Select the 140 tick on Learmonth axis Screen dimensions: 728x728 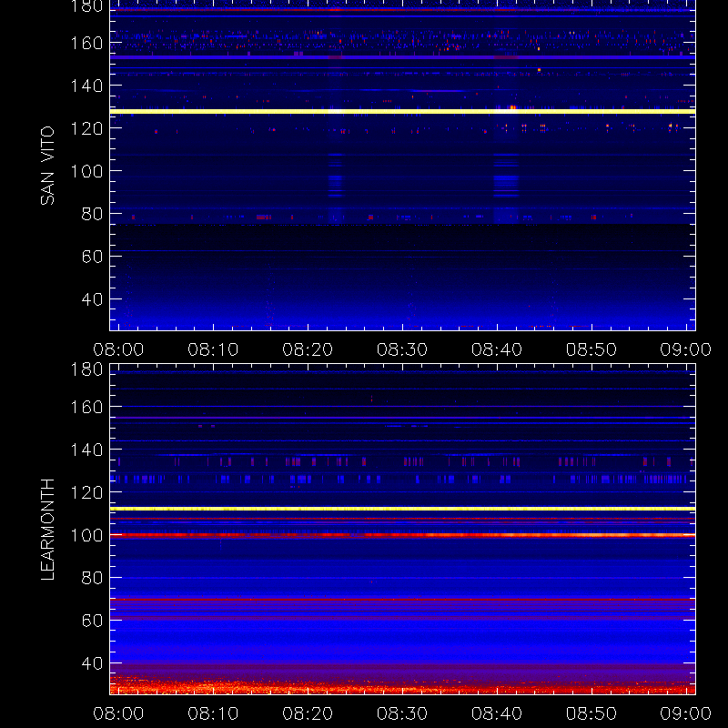coord(86,450)
